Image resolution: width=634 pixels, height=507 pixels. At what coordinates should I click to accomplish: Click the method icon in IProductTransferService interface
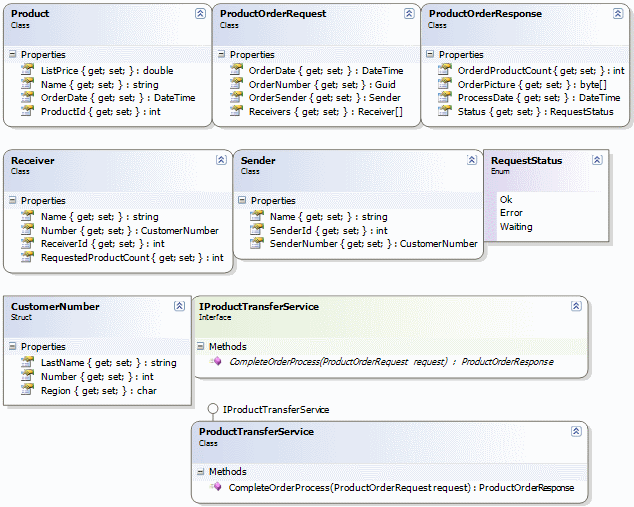click(216, 361)
